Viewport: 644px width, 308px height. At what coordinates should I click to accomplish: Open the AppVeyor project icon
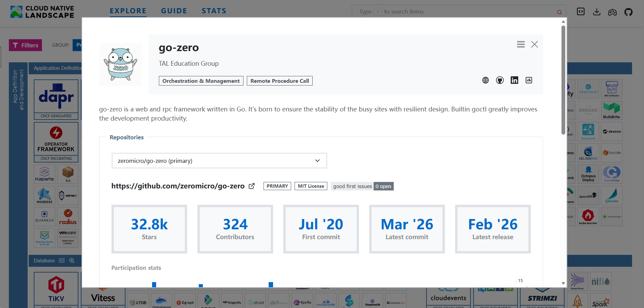tap(588, 89)
